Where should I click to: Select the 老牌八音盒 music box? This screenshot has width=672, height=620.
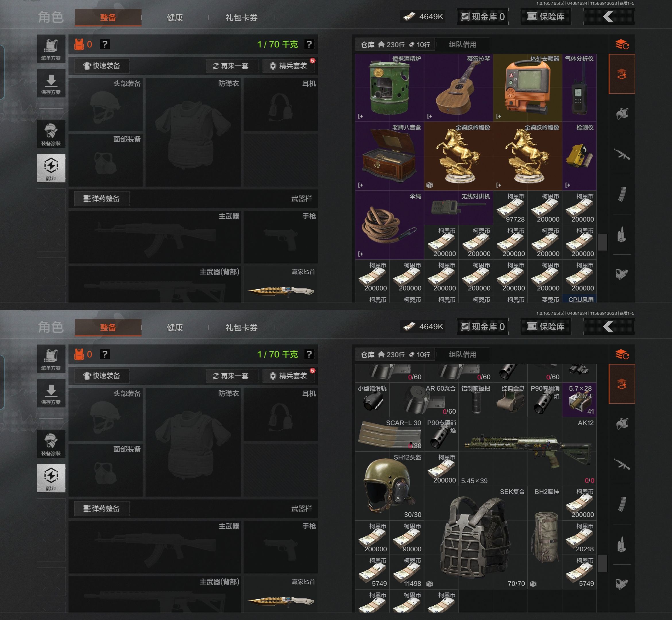pos(389,157)
